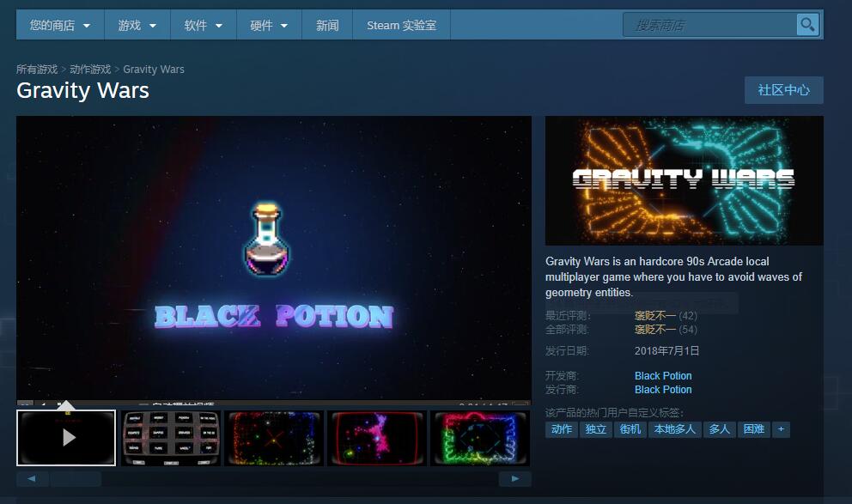852x504 pixels.
Task: Follow the 所有游戏 breadcrumb link
Action: 36,70
